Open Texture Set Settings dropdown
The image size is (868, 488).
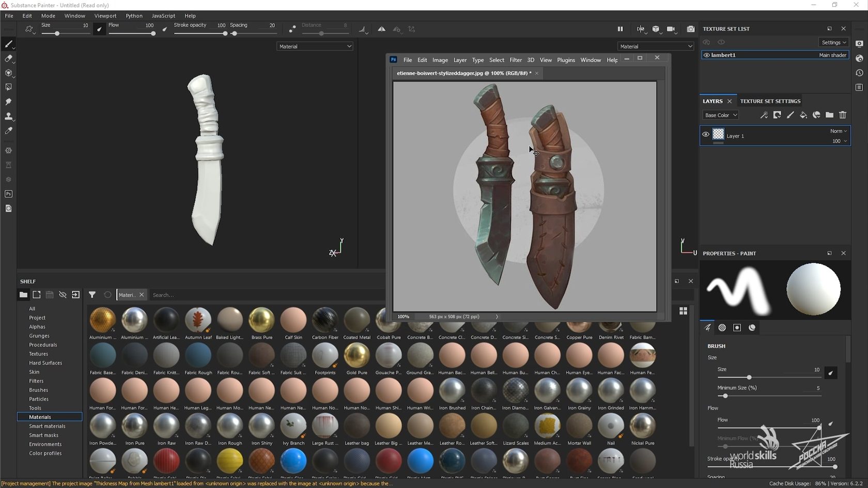click(x=833, y=42)
